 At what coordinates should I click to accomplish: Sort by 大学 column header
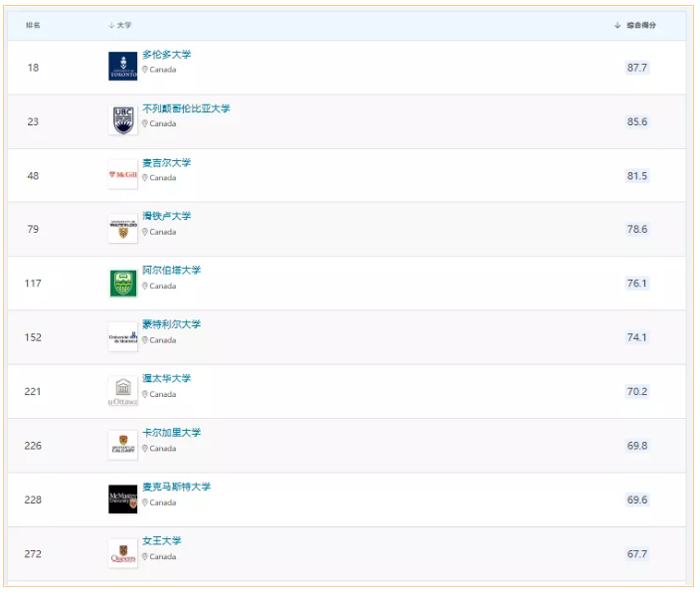tap(122, 25)
